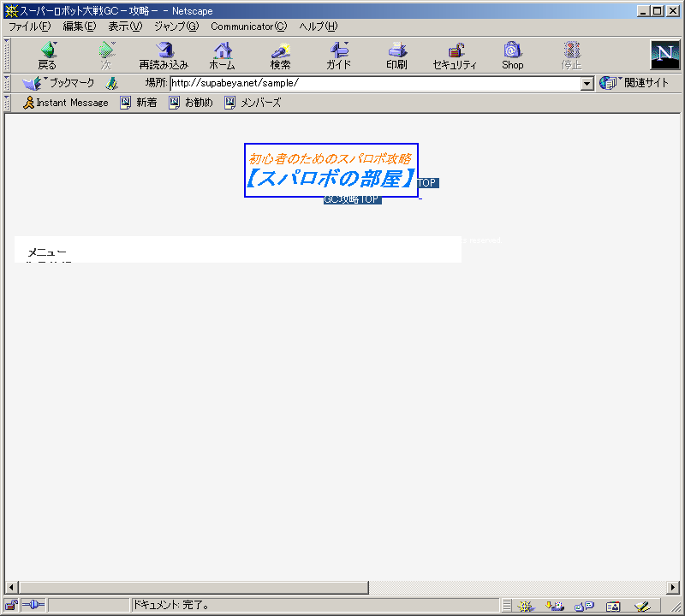
Task: Open the 新着 personal toolbar link
Action: 139,103
